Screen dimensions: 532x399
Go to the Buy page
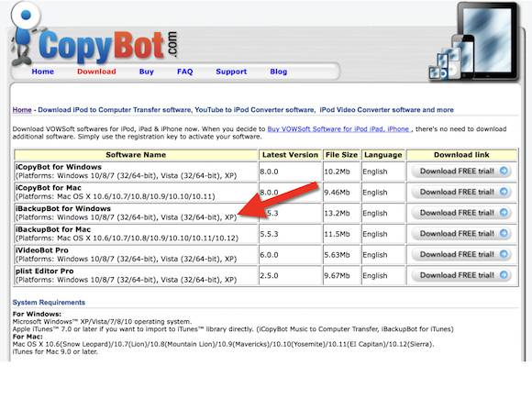147,72
